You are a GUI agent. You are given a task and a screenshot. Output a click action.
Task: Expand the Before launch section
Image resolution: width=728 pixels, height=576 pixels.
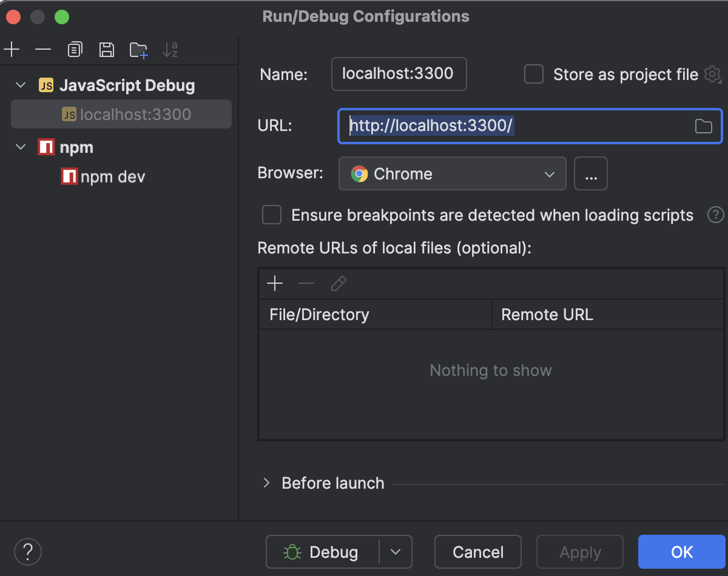[266, 483]
